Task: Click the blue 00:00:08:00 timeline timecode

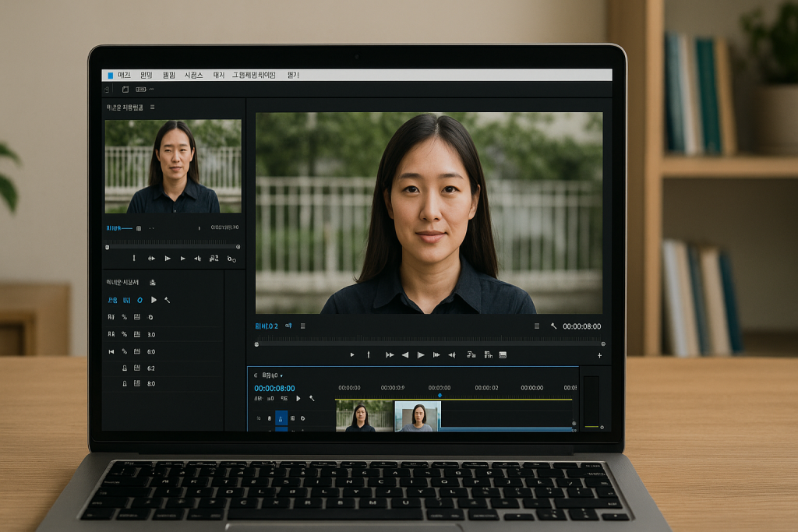Action: pyautogui.click(x=274, y=388)
